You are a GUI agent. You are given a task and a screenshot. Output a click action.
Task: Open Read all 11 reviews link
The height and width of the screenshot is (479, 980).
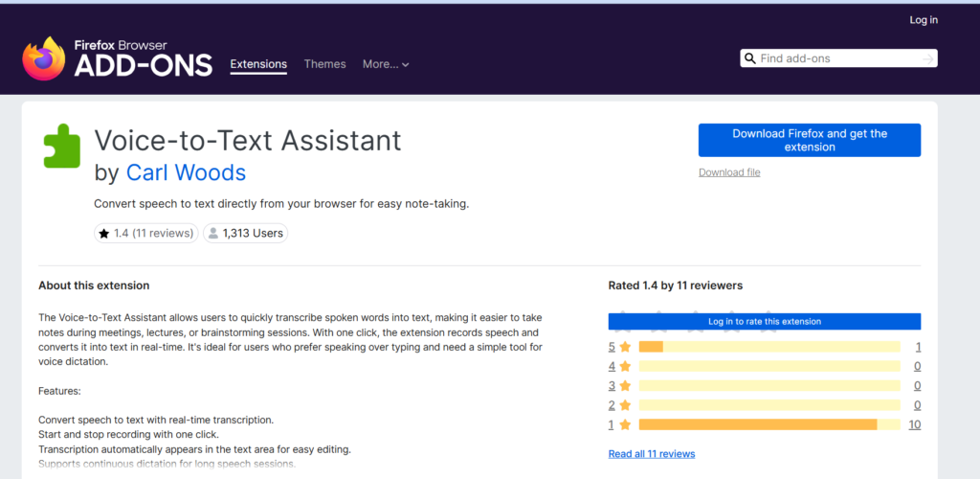651,454
